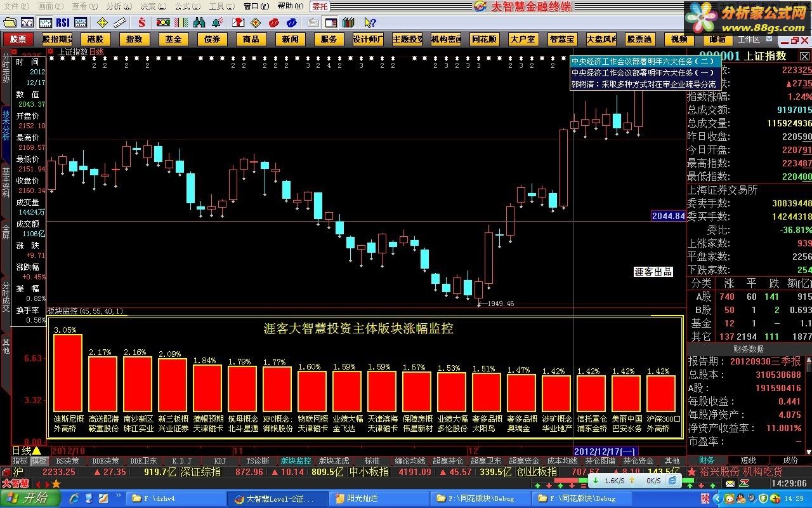Click the line chart icon beside folder
Screen dimensions: 812x508
(27, 23)
